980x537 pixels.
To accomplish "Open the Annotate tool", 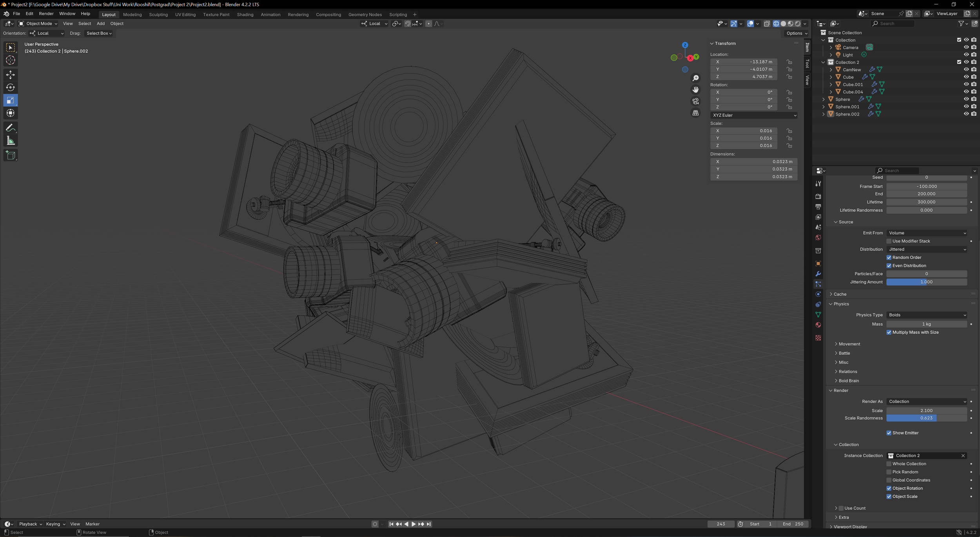I will (x=11, y=127).
